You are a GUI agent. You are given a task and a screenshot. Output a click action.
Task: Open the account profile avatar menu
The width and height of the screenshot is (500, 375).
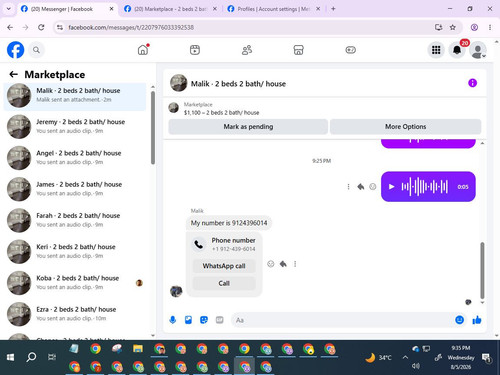[477, 50]
